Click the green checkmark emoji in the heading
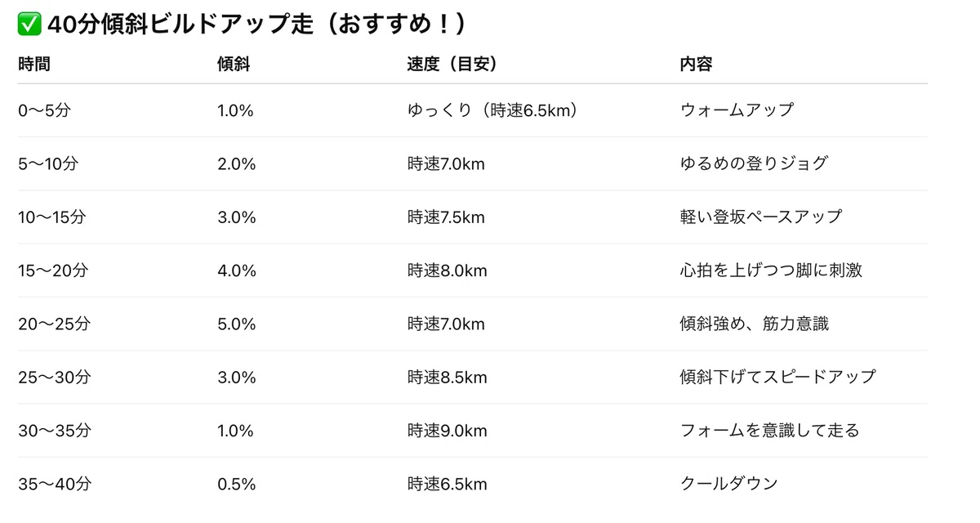The width and height of the screenshot is (980, 523). click(x=29, y=25)
